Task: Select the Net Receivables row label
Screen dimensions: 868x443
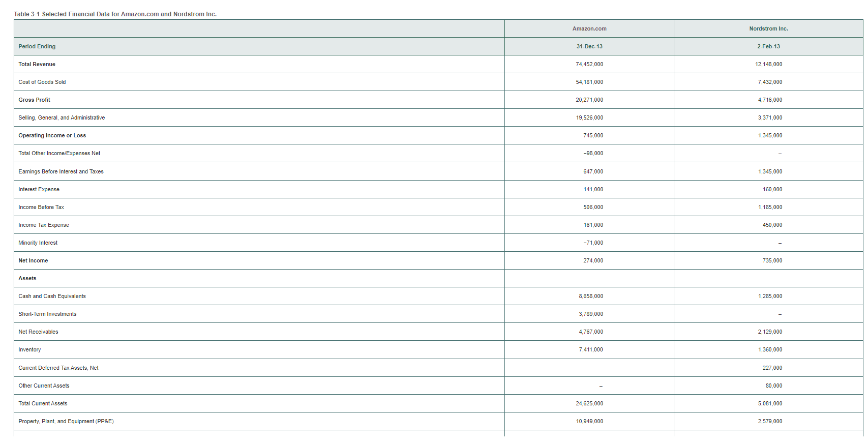Action: coord(39,332)
